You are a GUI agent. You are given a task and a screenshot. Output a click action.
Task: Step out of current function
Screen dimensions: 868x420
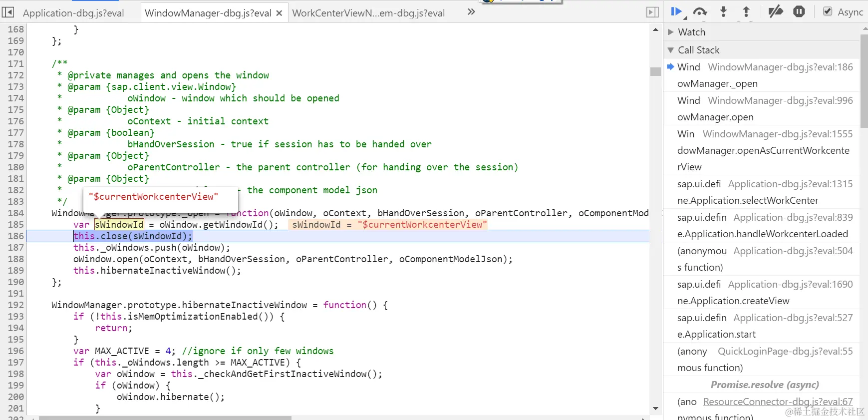click(x=746, y=11)
